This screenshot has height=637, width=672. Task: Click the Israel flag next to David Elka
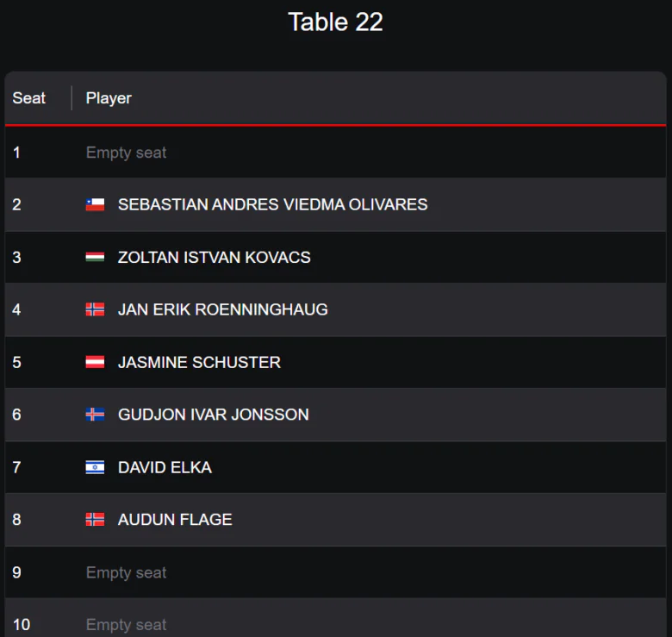click(95, 467)
